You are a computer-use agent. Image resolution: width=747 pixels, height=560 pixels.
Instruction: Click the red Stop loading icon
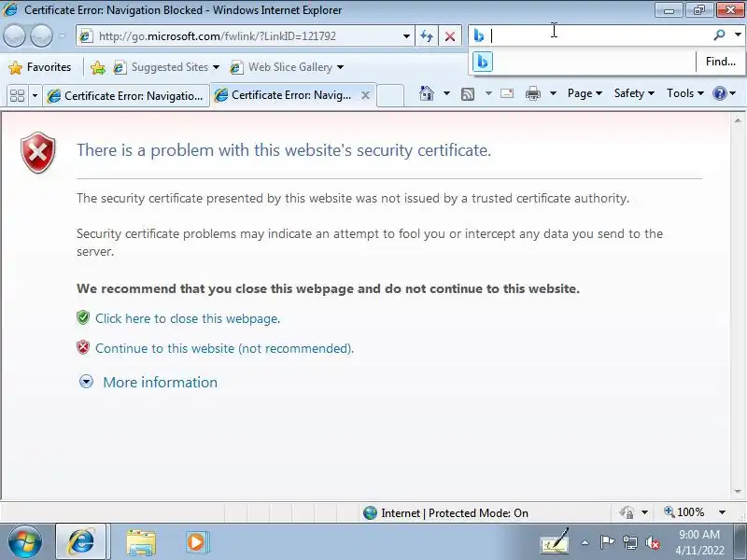tap(450, 36)
